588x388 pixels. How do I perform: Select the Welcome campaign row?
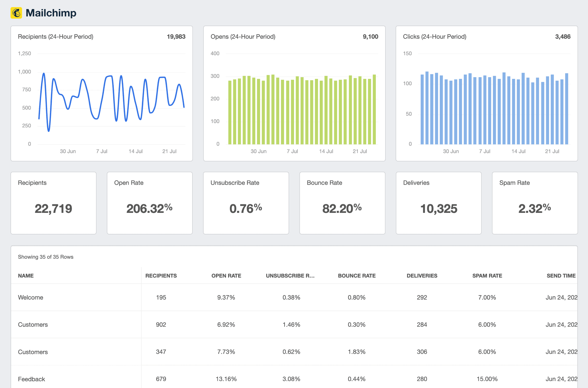30,297
